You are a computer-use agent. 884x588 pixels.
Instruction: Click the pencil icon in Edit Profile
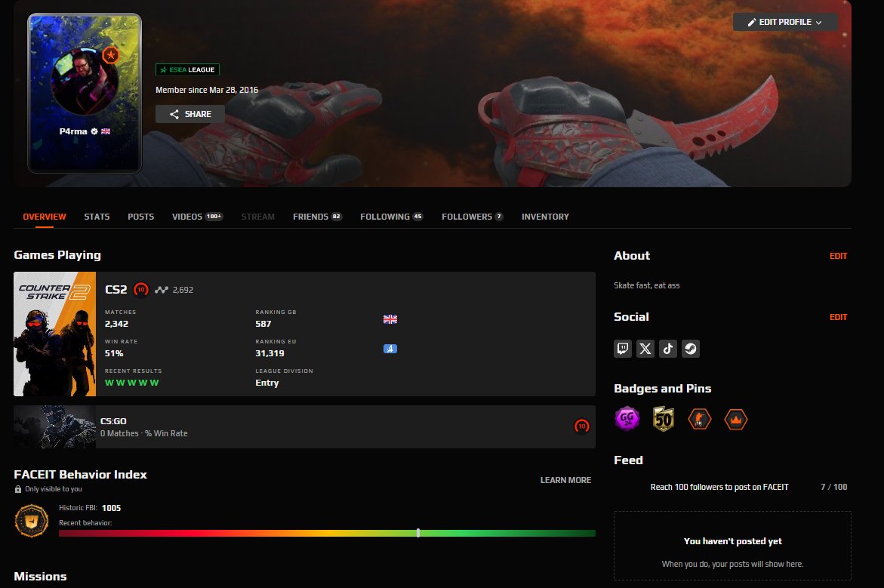point(751,23)
